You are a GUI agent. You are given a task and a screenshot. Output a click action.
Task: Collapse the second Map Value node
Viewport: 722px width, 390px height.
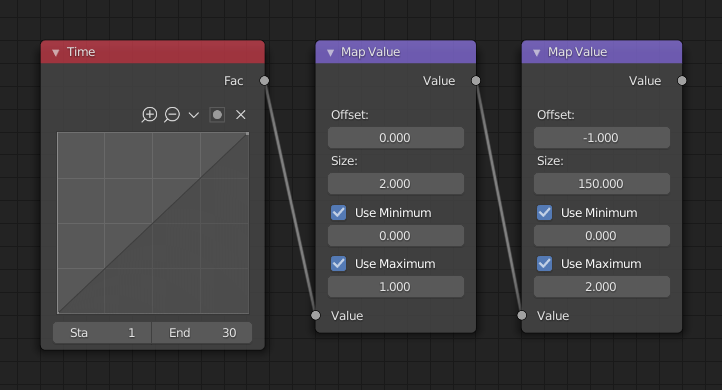pyautogui.click(x=536, y=52)
